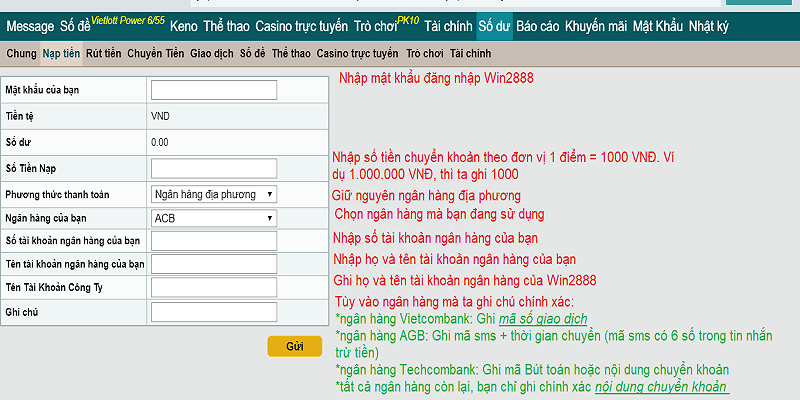The height and width of the screenshot is (400, 800).
Task: Open the PK10 game link
Action: click(x=408, y=21)
